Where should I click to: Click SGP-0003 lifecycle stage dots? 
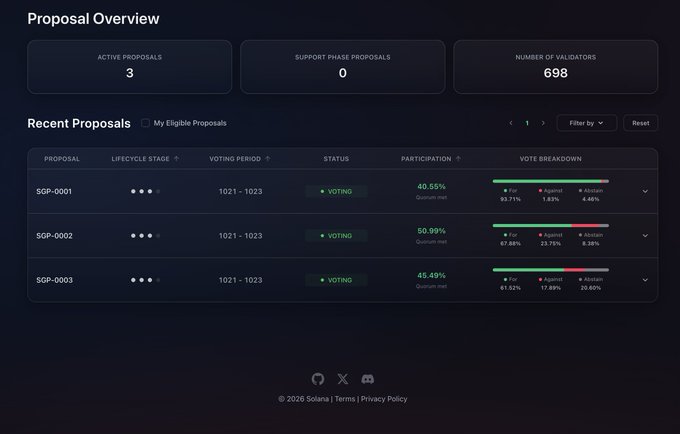pos(145,280)
